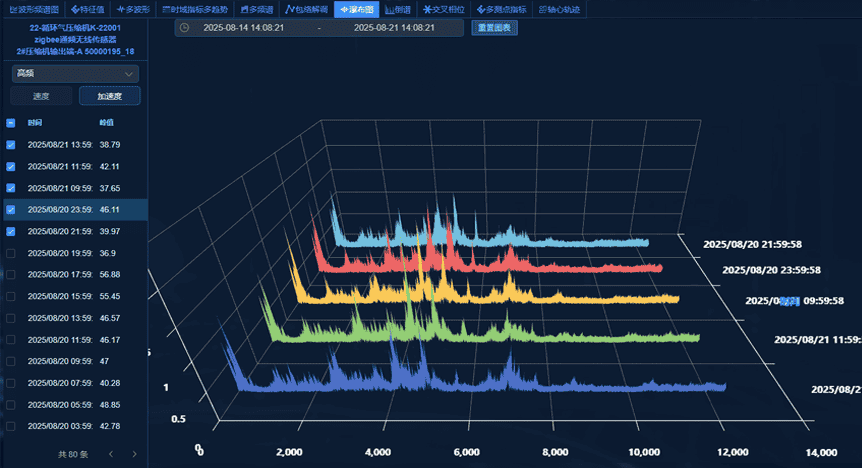This screenshot has height=468, width=862.
Task: Toggle the select-all checkbox in table header
Action: click(11, 123)
